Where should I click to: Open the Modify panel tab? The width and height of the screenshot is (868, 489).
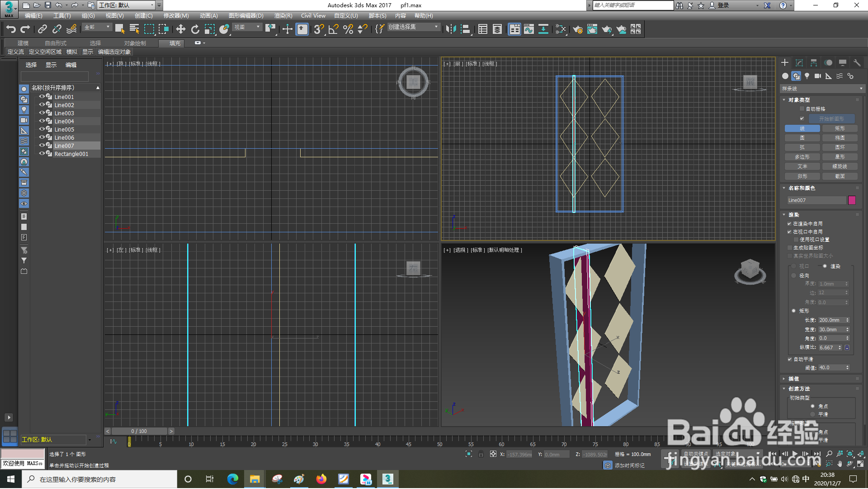[799, 63]
